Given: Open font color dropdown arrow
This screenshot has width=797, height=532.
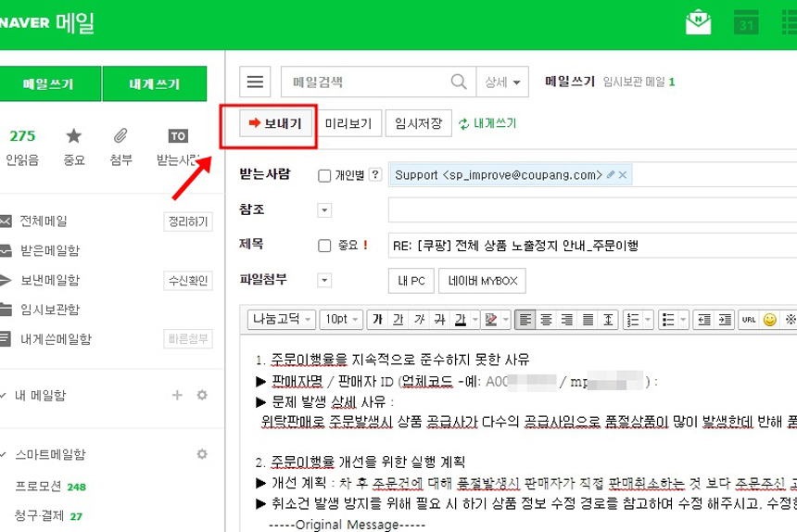Looking at the screenshot, I should (x=475, y=320).
